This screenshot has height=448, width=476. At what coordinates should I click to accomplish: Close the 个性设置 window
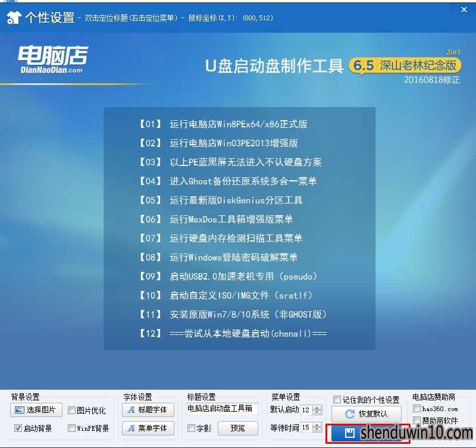464,10
